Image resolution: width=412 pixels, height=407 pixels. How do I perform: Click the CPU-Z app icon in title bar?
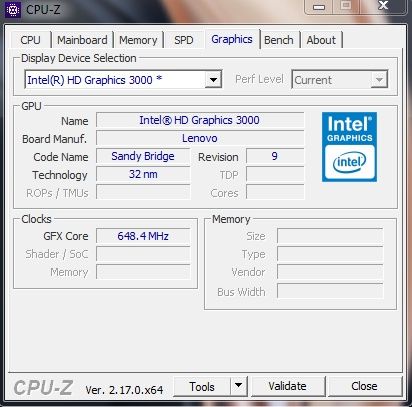(x=13, y=10)
